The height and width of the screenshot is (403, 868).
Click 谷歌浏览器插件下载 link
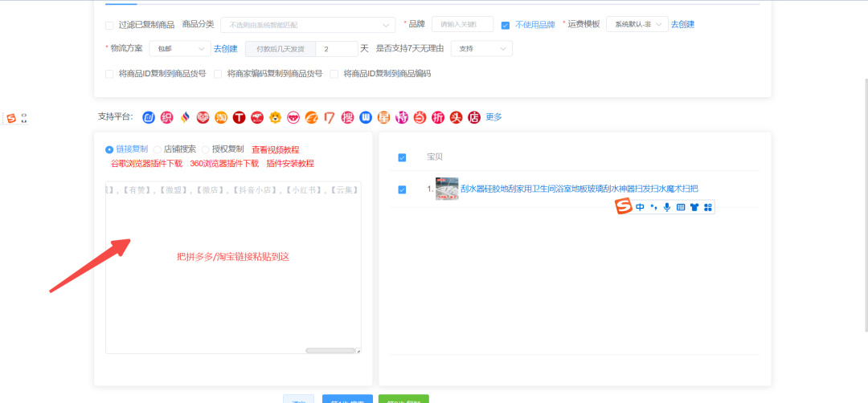tap(146, 164)
